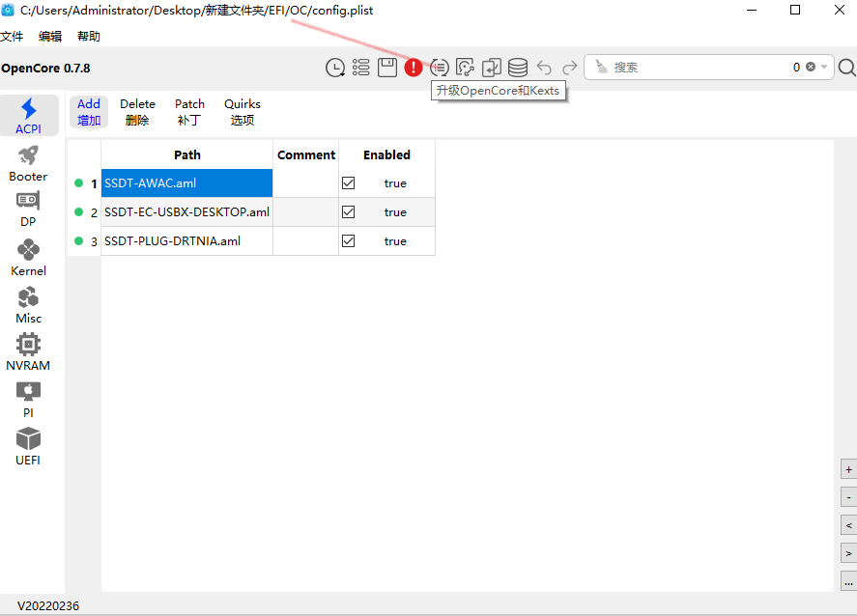Open the 编辑 menu
This screenshot has width=857, height=616.
coord(50,37)
